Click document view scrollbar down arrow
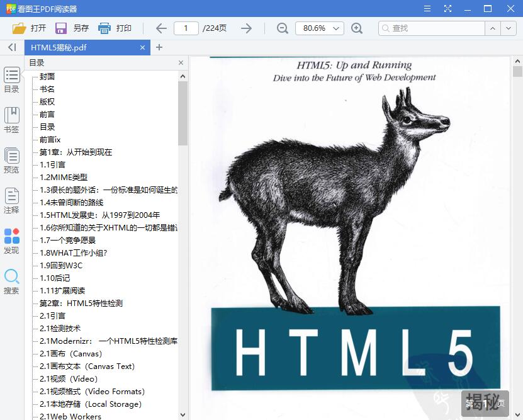The height and width of the screenshot is (420, 523). coord(517,415)
